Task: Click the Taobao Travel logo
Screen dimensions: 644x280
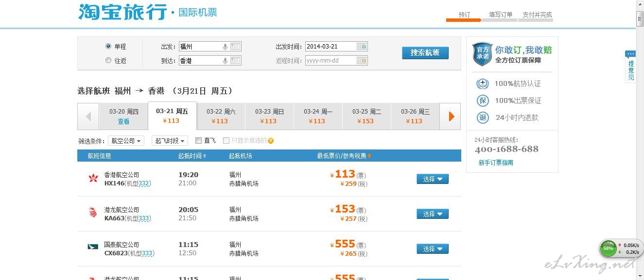Action: coord(122,12)
